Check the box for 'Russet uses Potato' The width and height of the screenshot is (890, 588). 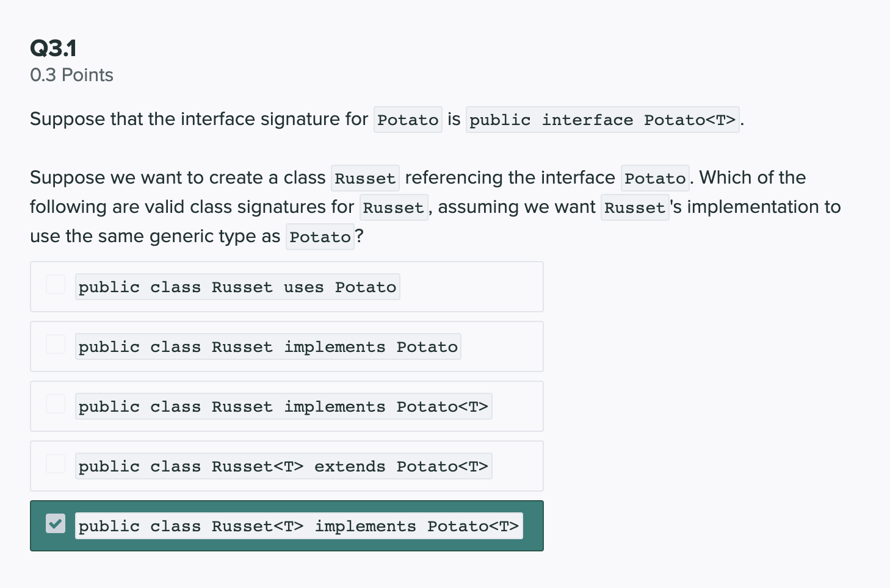[x=56, y=285]
